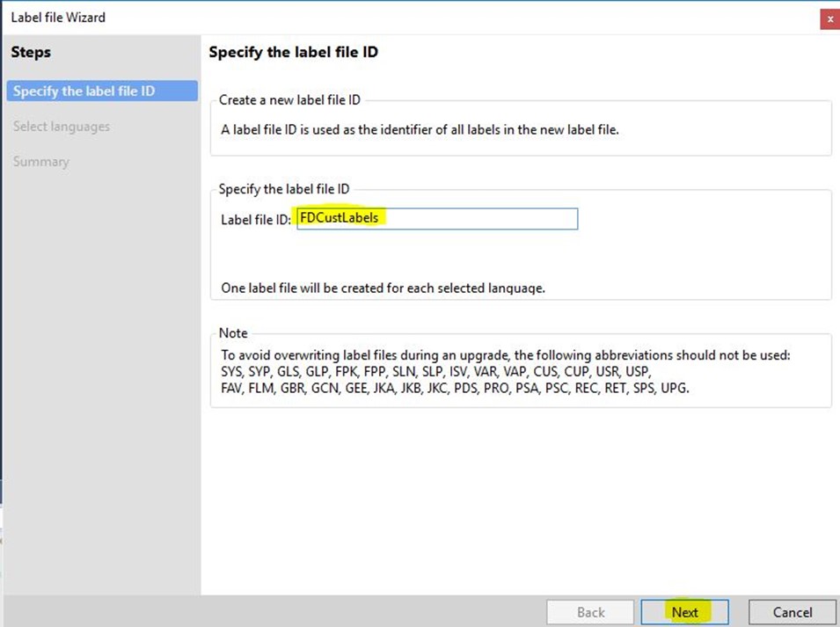Click the 'To avoid overwriting label files' sentence
Viewport: 840px width, 627px height.
click(x=506, y=355)
